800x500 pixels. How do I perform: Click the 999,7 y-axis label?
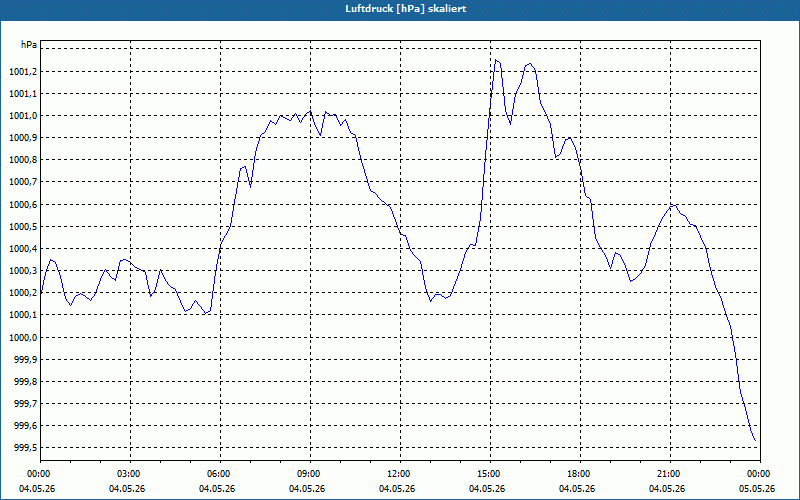click(x=25, y=404)
